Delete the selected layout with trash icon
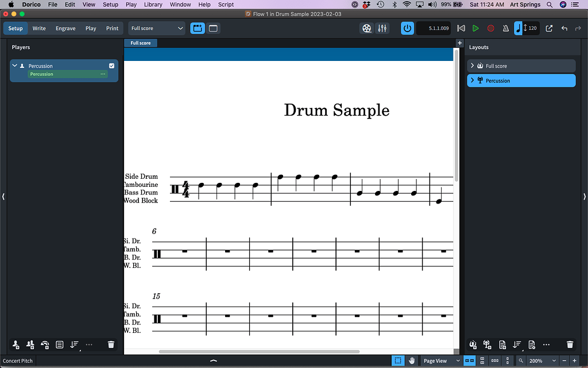The width and height of the screenshot is (588, 368). click(x=570, y=344)
